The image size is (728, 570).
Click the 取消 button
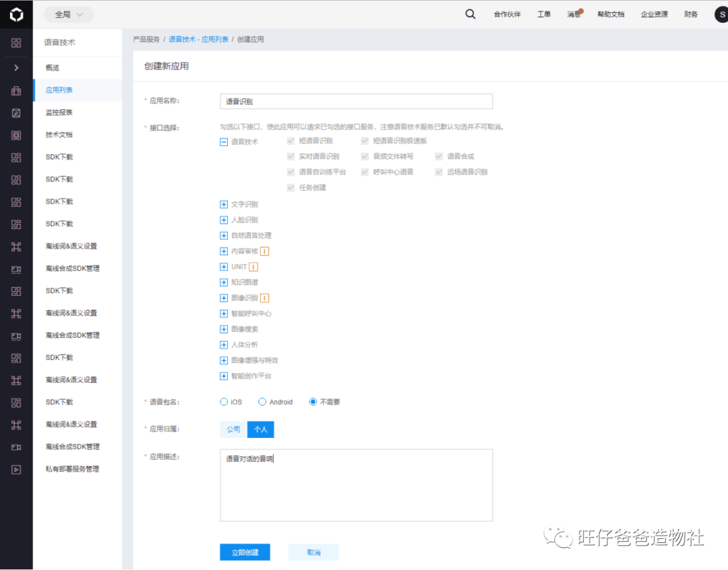tap(313, 552)
